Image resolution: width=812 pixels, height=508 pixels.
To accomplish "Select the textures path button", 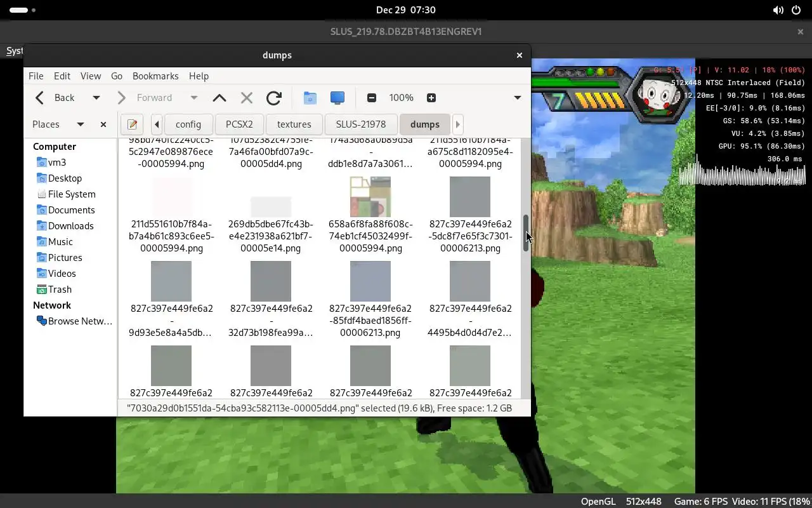I will [294, 124].
